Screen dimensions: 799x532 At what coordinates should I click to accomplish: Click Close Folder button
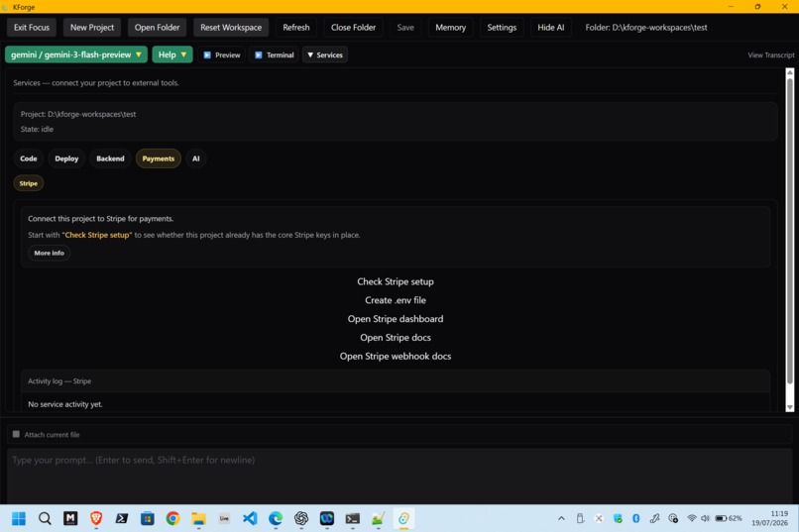(x=353, y=28)
